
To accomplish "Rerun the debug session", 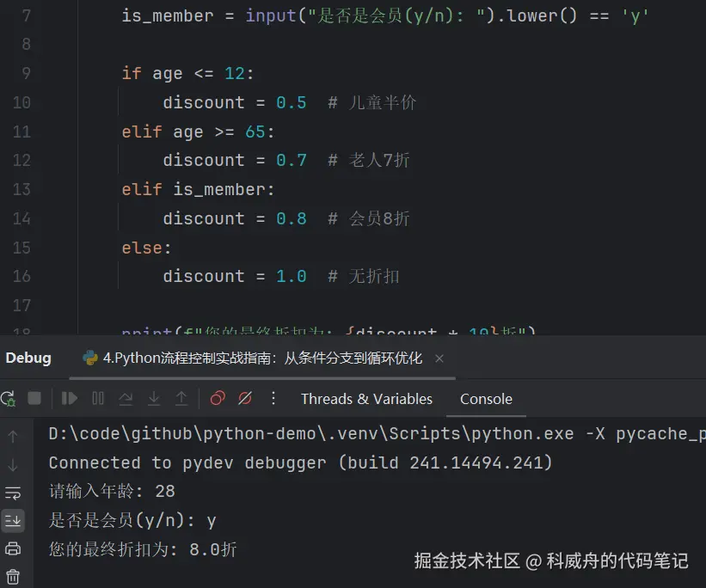I will click(8, 399).
